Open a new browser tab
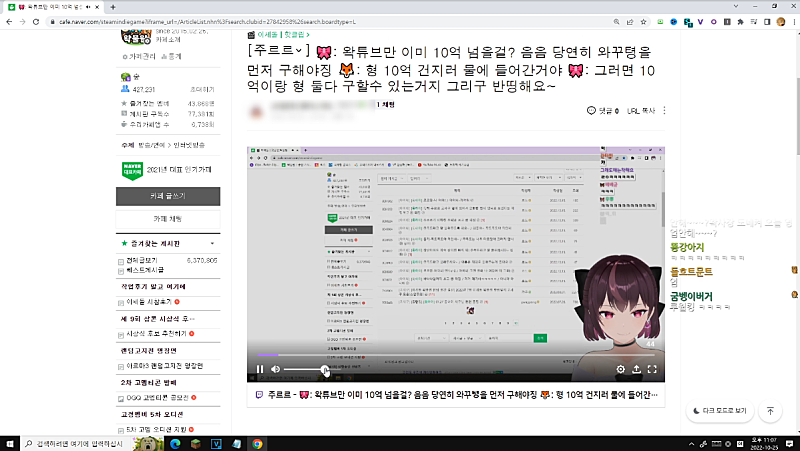 113,7
